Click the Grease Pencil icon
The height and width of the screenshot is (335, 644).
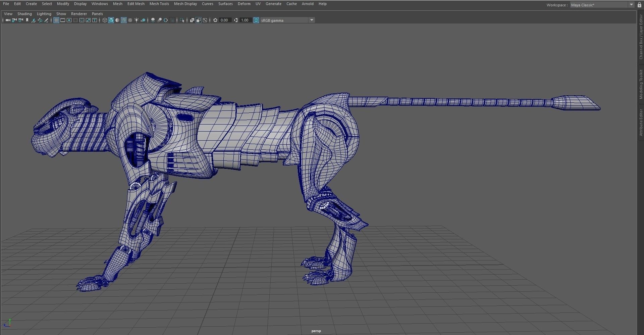click(46, 20)
